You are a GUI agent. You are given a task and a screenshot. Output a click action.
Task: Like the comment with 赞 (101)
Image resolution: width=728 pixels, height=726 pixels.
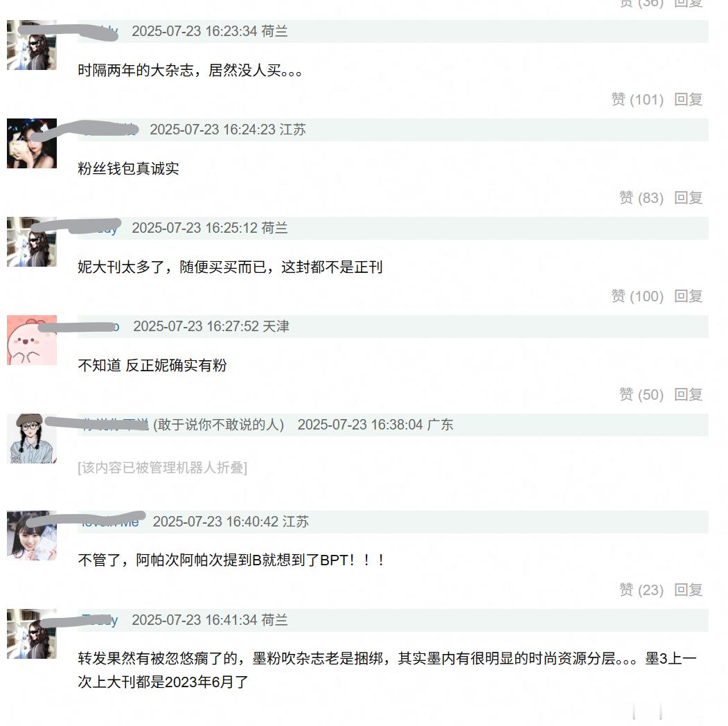pyautogui.click(x=637, y=99)
